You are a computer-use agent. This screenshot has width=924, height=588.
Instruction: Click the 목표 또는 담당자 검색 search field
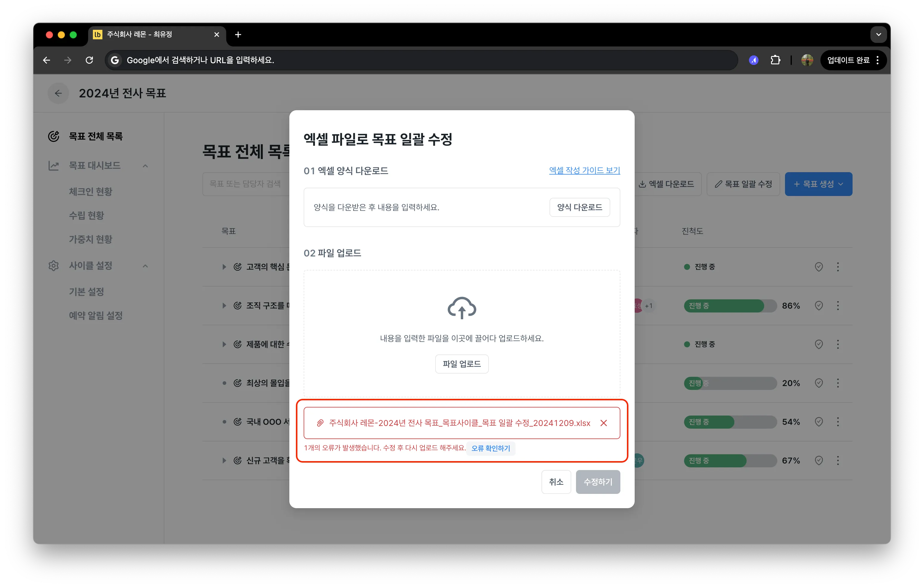pyautogui.click(x=246, y=183)
